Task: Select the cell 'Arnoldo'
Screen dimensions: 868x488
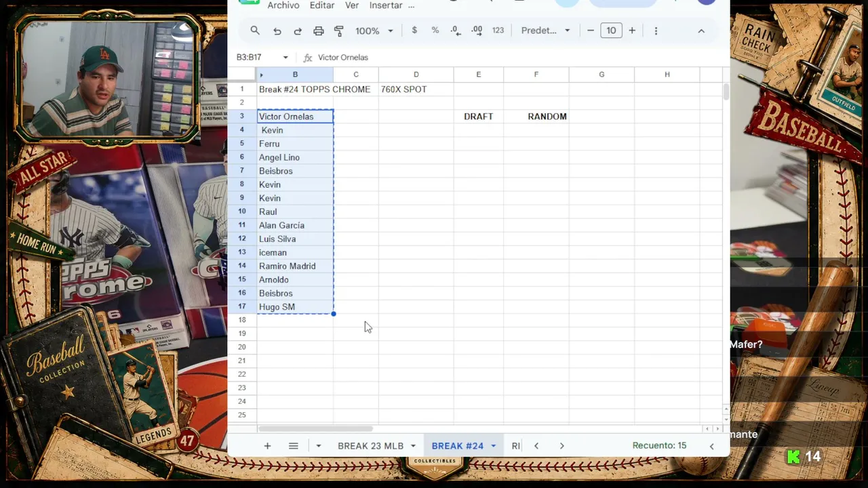Action: tap(295, 279)
